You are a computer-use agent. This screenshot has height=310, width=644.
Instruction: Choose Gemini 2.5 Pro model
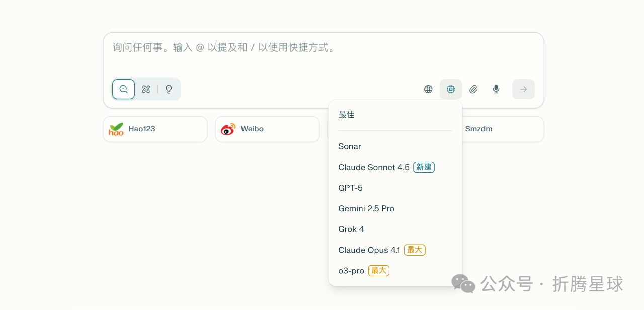[366, 208]
